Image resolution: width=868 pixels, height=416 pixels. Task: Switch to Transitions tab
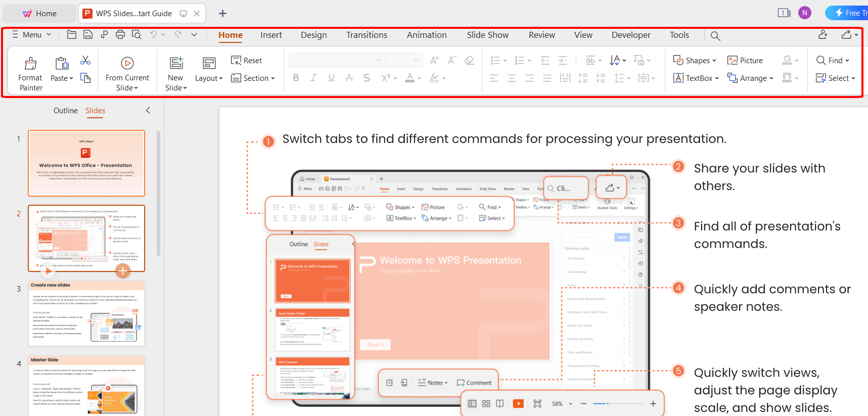pyautogui.click(x=367, y=35)
